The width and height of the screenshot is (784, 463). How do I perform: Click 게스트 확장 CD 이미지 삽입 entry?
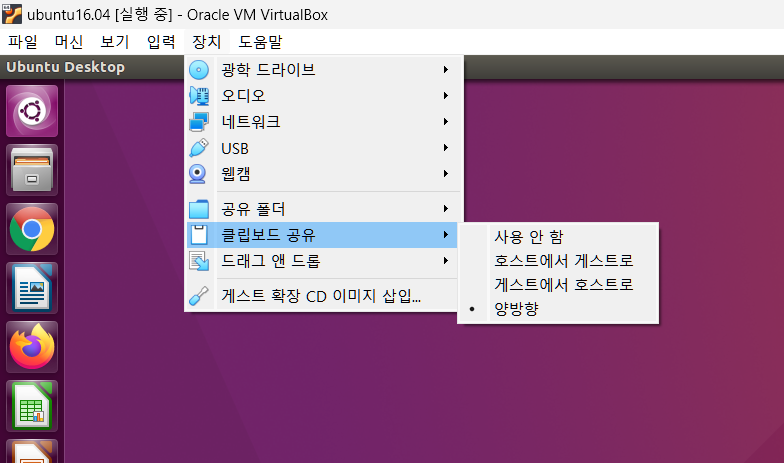322,296
